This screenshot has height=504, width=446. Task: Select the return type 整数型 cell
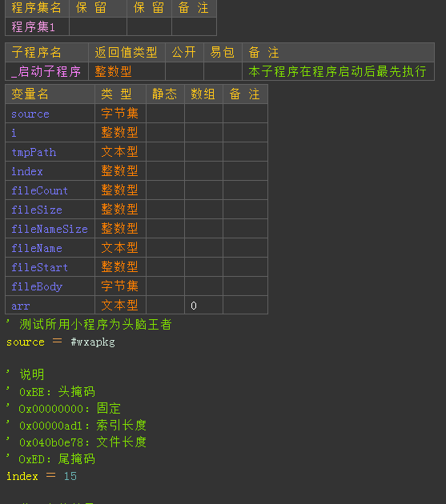pos(127,71)
